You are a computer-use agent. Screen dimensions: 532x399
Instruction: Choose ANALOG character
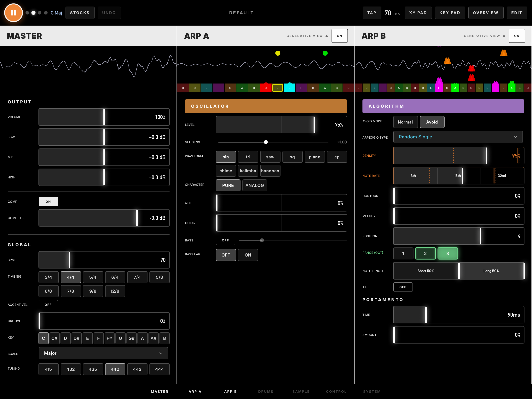254,185
